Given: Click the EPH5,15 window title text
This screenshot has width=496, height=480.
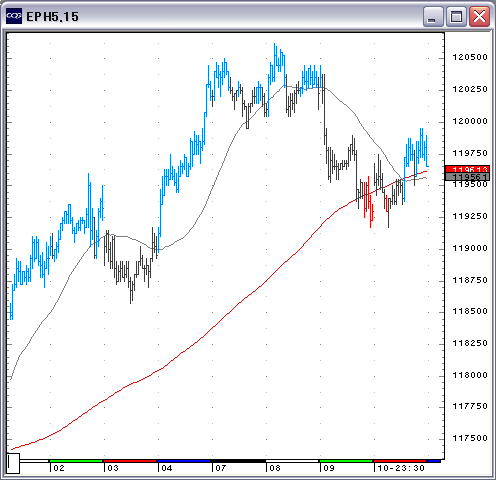Looking at the screenshot, I should point(52,17).
